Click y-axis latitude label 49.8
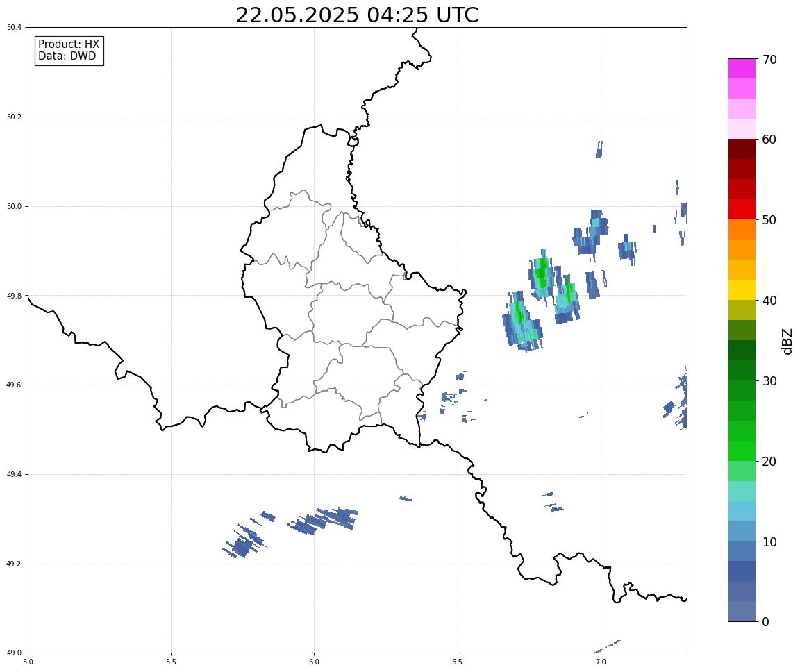The image size is (800, 672). (14, 296)
